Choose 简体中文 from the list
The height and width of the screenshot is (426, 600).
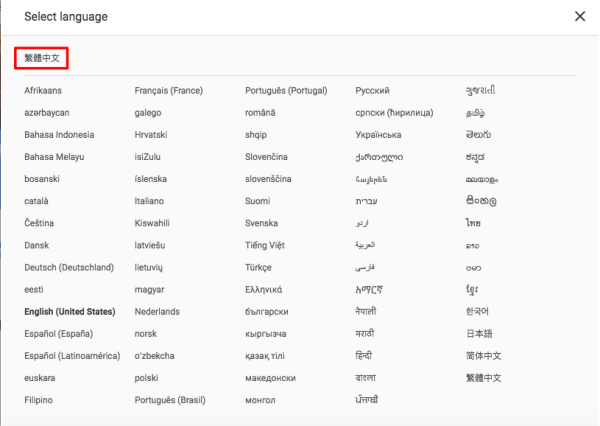pos(483,355)
